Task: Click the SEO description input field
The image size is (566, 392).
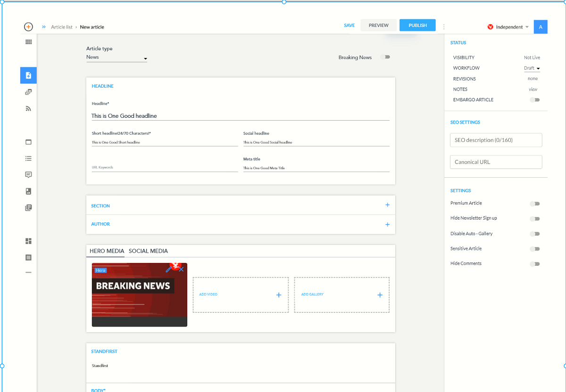Action: (x=496, y=140)
